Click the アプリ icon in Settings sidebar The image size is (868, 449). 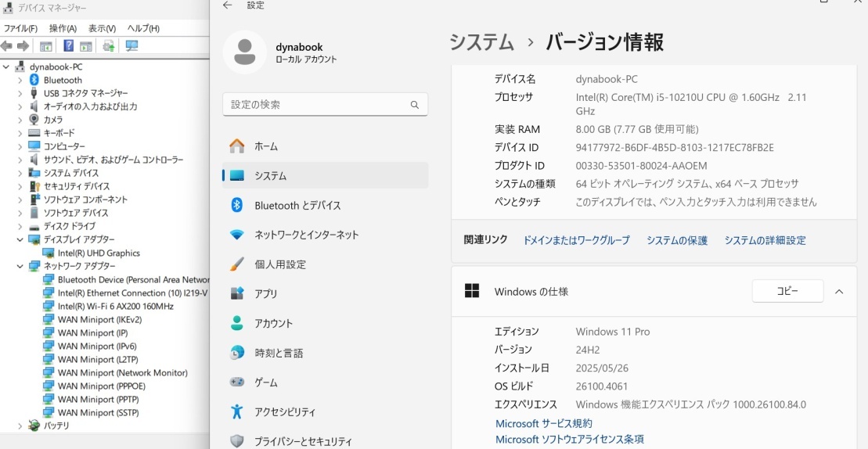click(237, 293)
